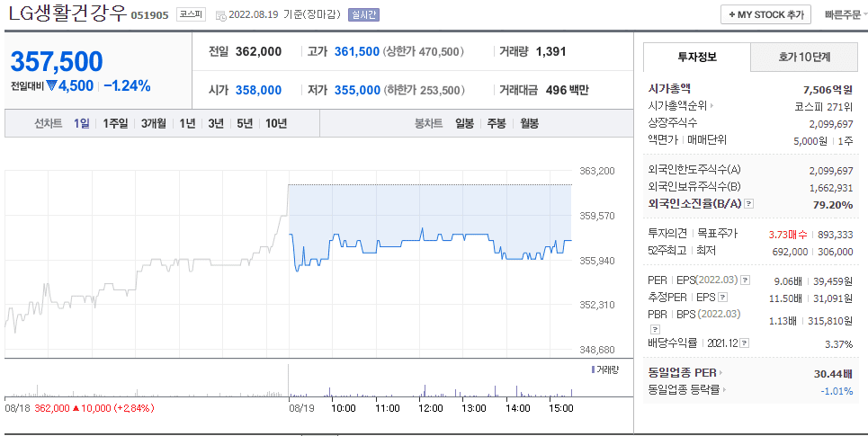Viewport: 868px width, 436px height.
Task: Expand the 동일업종 PER arrow link
Action: pyautogui.click(x=720, y=372)
